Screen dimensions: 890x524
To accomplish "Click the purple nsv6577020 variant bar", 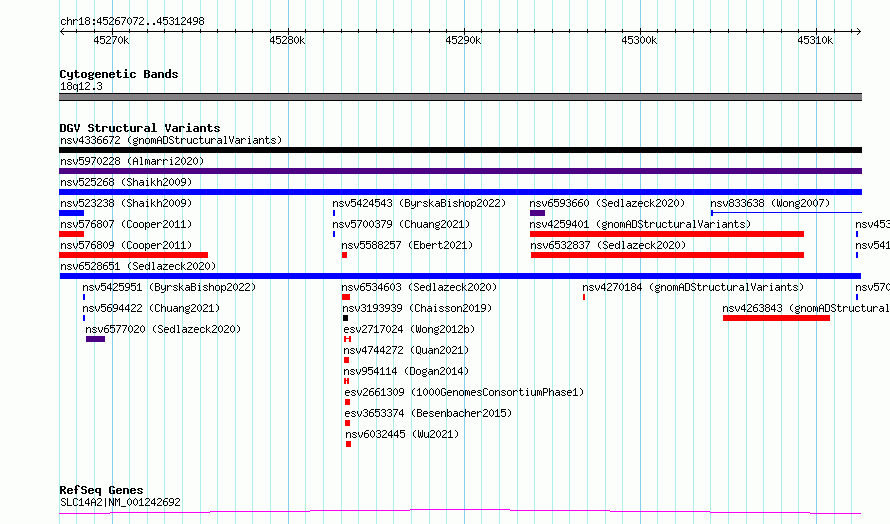I will [x=95, y=339].
